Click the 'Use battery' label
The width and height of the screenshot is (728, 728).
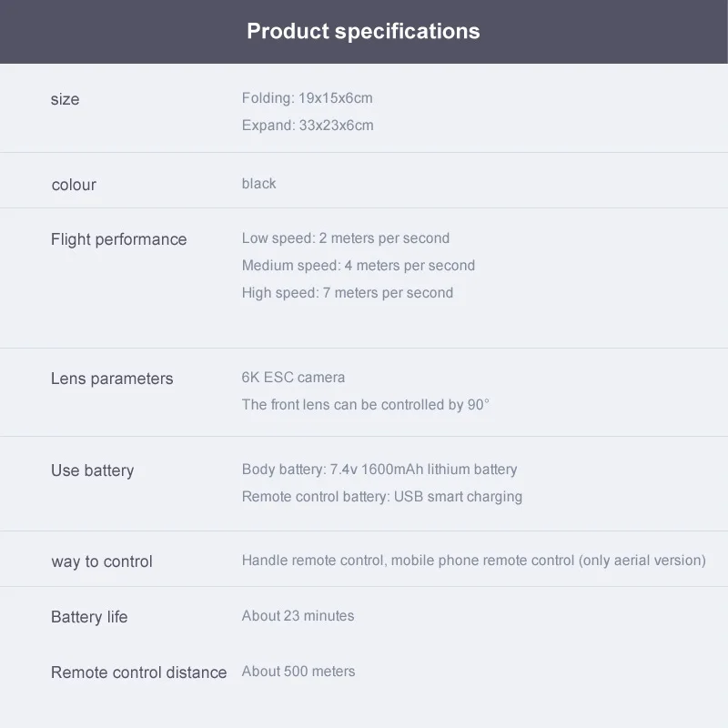(92, 470)
